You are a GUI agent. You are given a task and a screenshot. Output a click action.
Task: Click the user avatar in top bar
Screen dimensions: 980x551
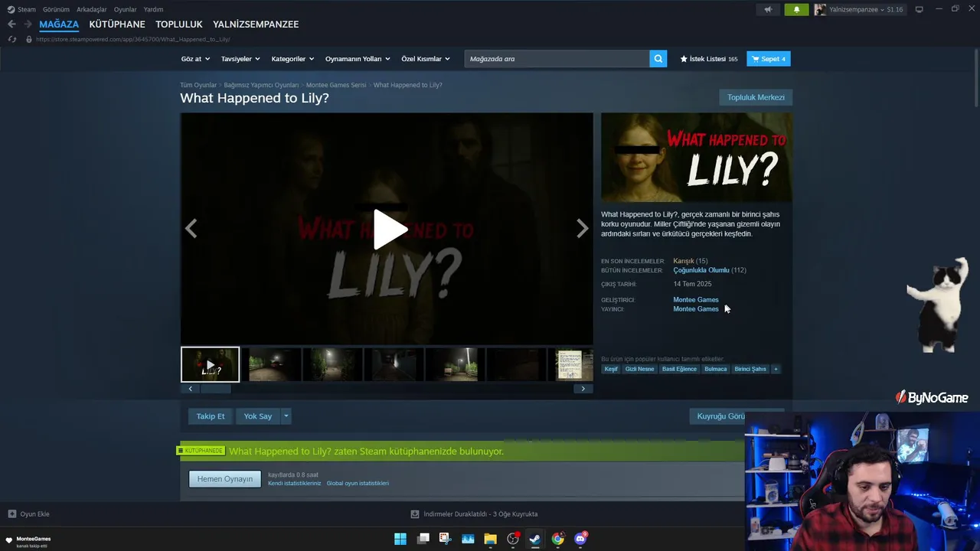[x=820, y=10]
